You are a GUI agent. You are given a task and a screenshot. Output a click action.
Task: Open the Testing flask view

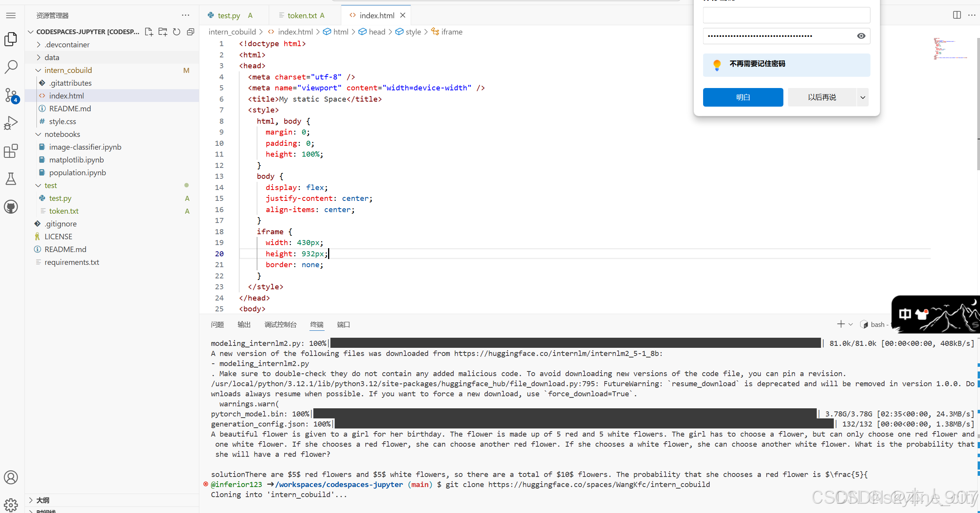pos(11,179)
